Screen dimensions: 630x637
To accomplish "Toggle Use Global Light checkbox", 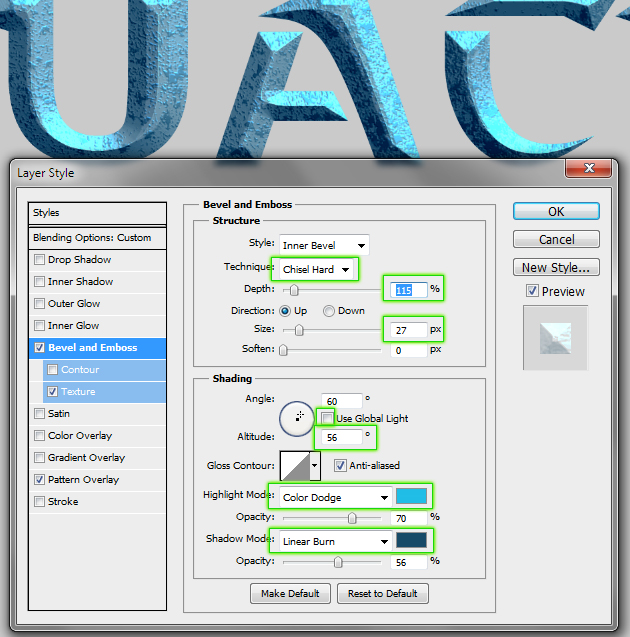I will 327,417.
